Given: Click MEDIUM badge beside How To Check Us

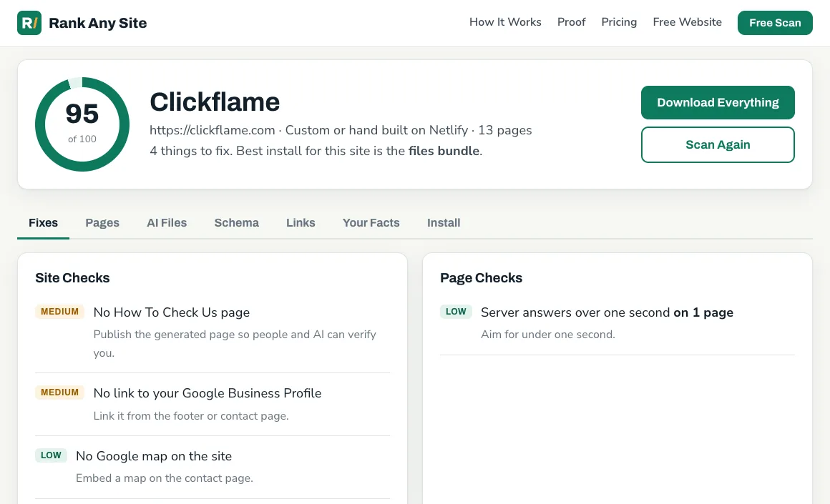Looking at the screenshot, I should [60, 312].
